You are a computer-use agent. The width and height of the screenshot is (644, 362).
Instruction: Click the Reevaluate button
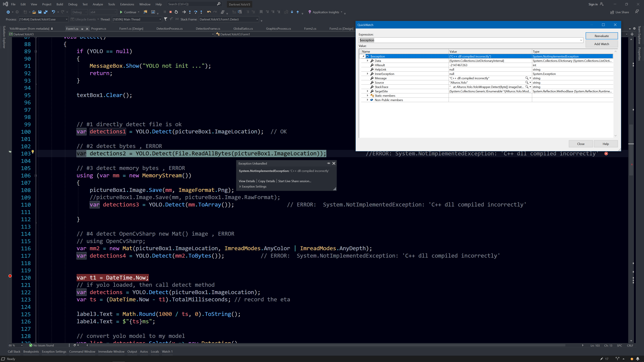click(602, 36)
